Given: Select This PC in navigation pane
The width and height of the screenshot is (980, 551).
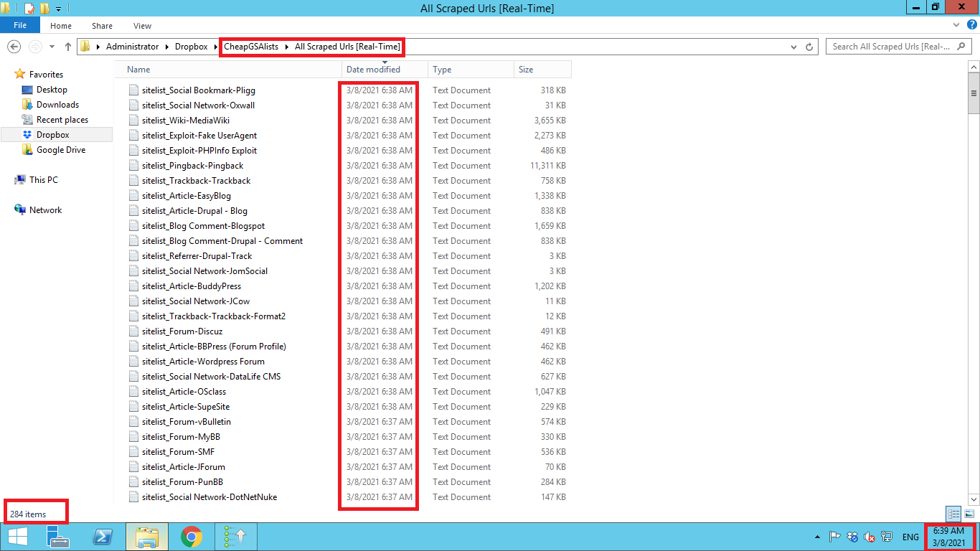Looking at the screenshot, I should [x=43, y=180].
